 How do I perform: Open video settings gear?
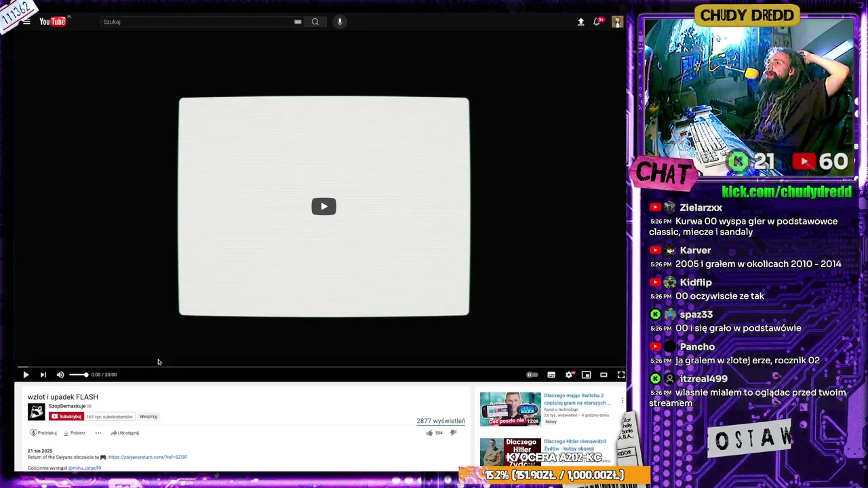569,375
